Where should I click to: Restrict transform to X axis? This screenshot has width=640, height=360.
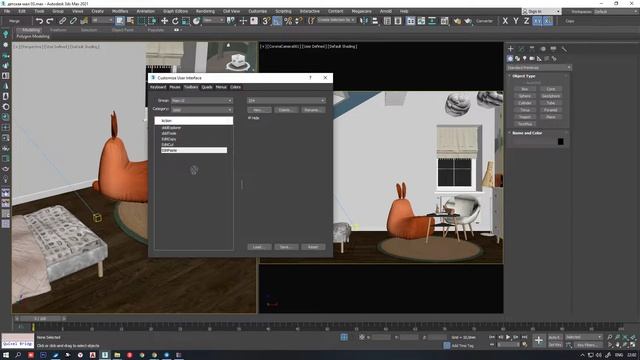(x=505, y=21)
